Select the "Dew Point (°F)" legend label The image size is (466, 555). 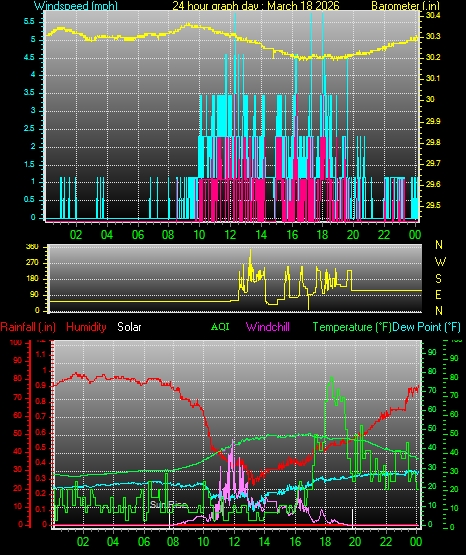point(426,327)
